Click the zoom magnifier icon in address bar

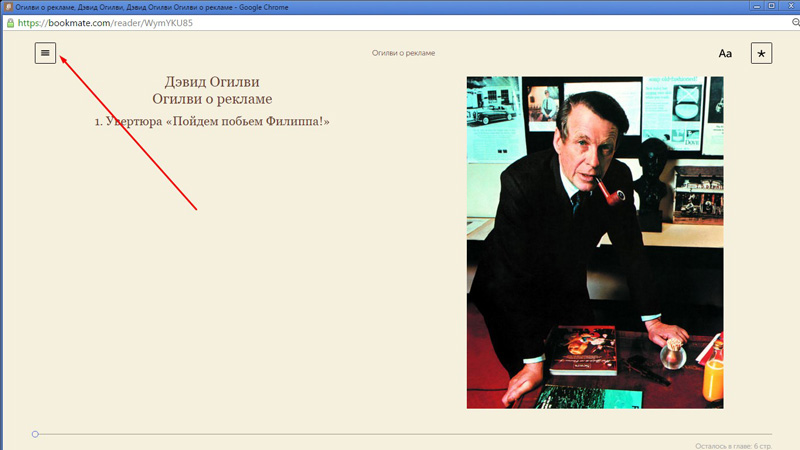tap(795, 22)
